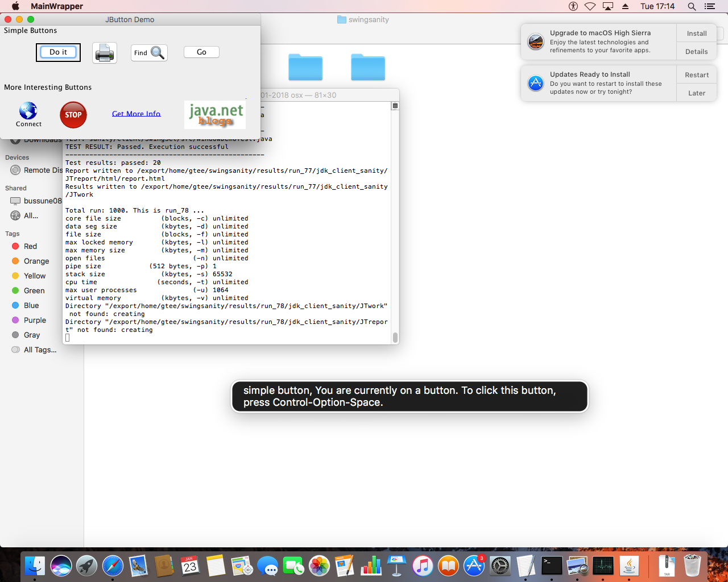This screenshot has height=582, width=728.
Task: Open the App Store dock icon
Action: (474, 566)
